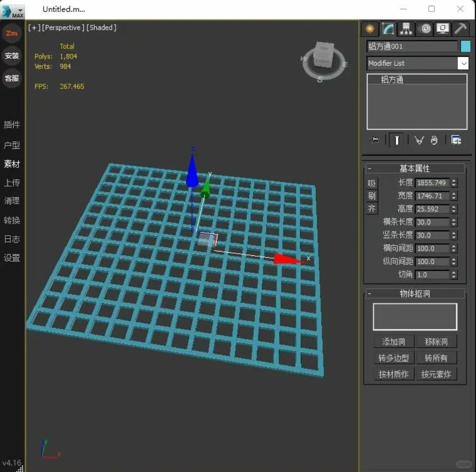
Task: Click the Configure Modifier Sets icon
Action: [x=456, y=140]
